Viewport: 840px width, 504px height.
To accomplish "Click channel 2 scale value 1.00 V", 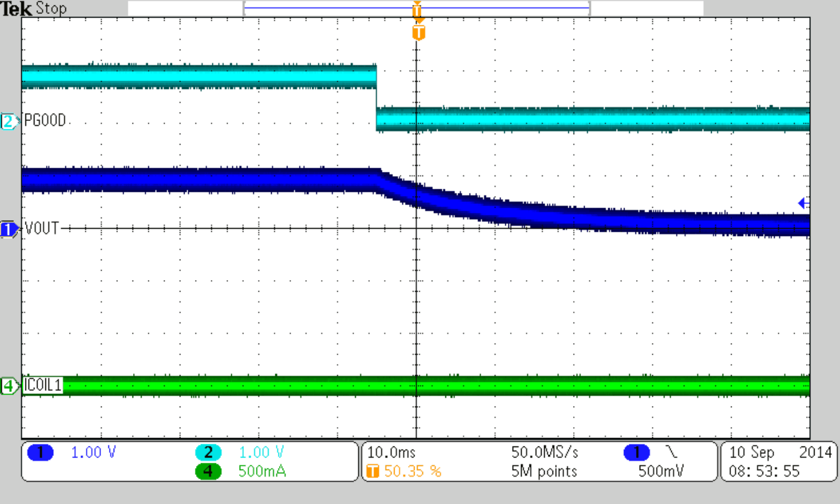I will pyautogui.click(x=261, y=453).
